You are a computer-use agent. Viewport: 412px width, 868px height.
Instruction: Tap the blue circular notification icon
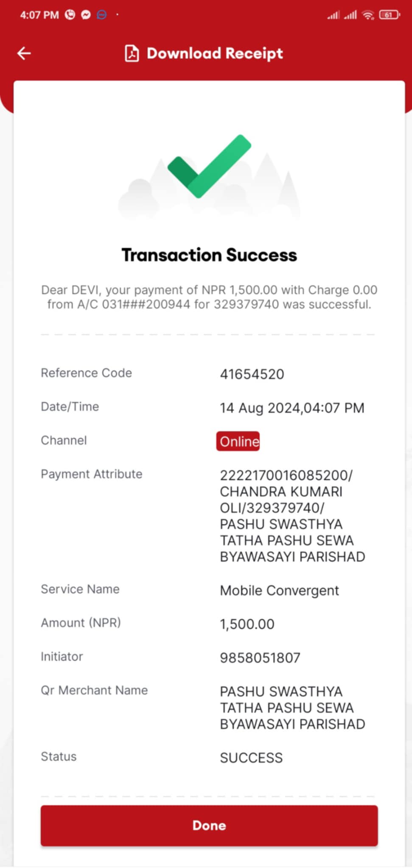click(x=101, y=15)
